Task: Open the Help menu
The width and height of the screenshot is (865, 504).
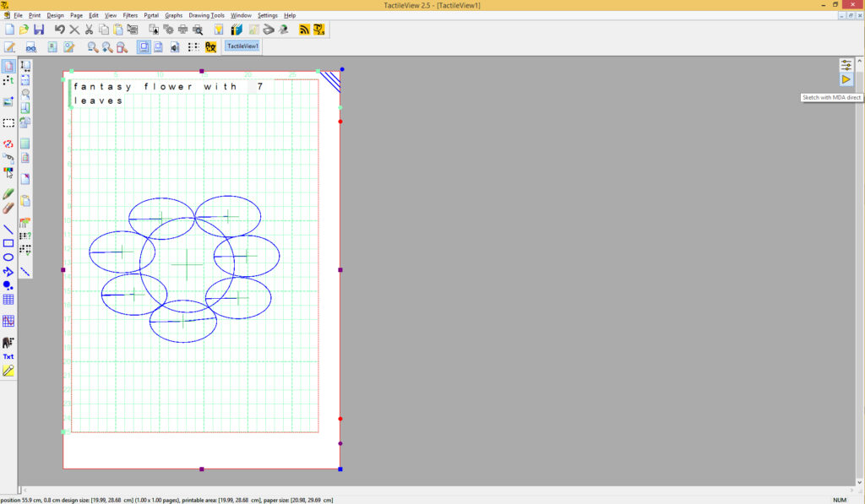Action: click(290, 15)
